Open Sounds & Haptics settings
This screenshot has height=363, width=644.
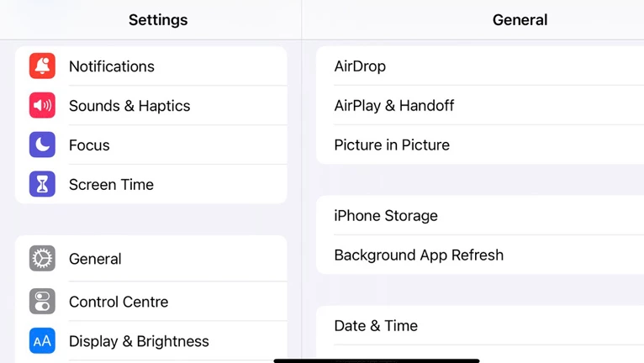click(151, 105)
